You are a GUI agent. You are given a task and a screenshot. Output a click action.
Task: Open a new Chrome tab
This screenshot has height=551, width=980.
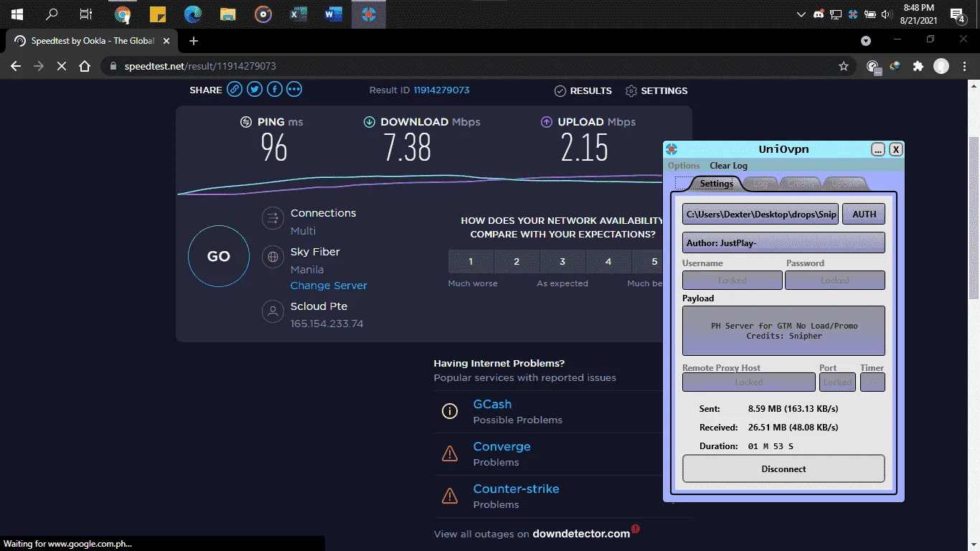pyautogui.click(x=193, y=41)
